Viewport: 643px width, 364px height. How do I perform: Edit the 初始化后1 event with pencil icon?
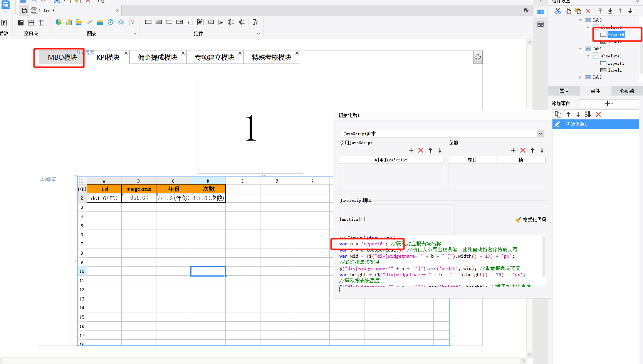tap(557, 124)
